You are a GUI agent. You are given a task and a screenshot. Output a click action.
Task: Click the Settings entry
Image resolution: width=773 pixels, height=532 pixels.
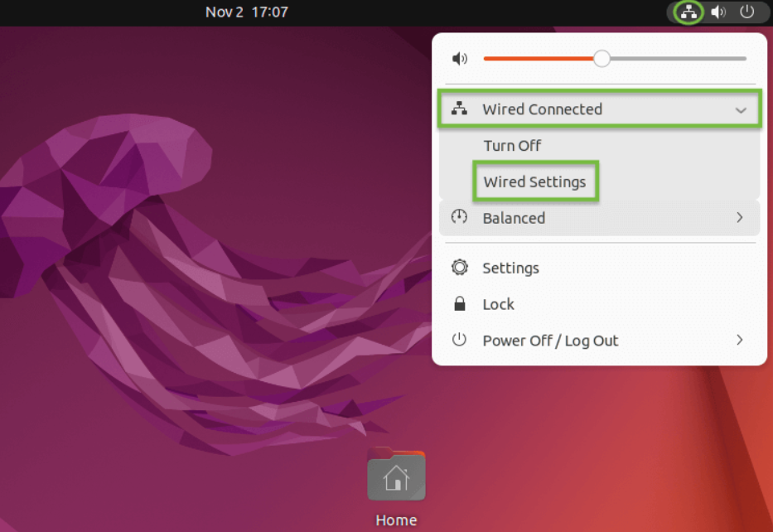pos(510,267)
